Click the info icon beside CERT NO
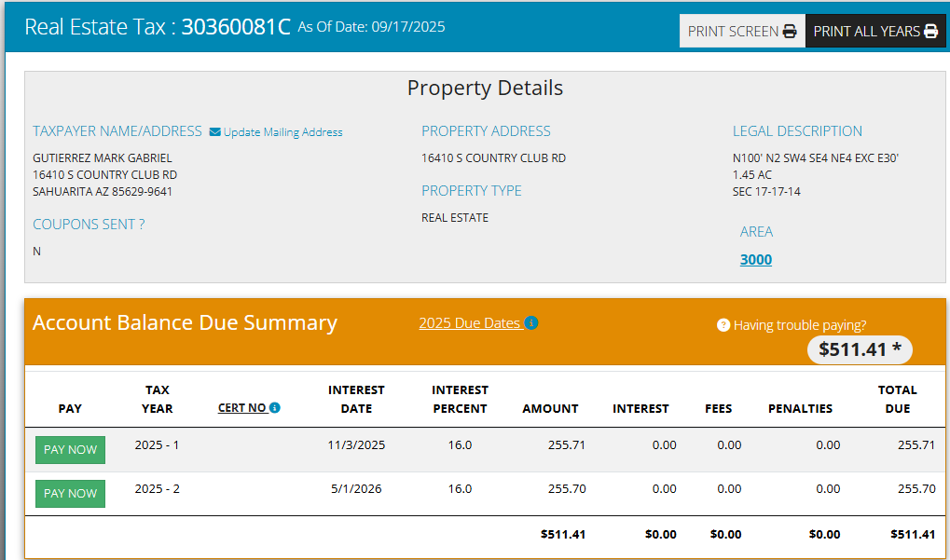 click(275, 408)
